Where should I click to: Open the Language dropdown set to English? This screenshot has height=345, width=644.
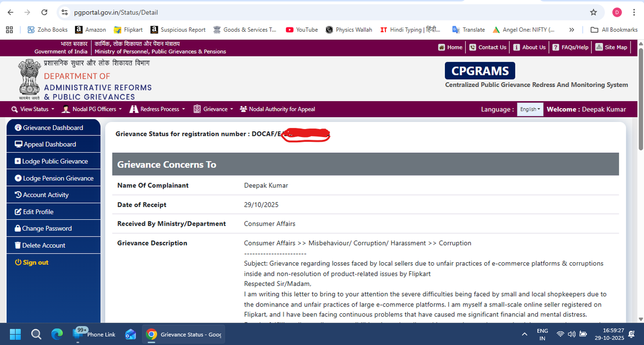click(530, 109)
